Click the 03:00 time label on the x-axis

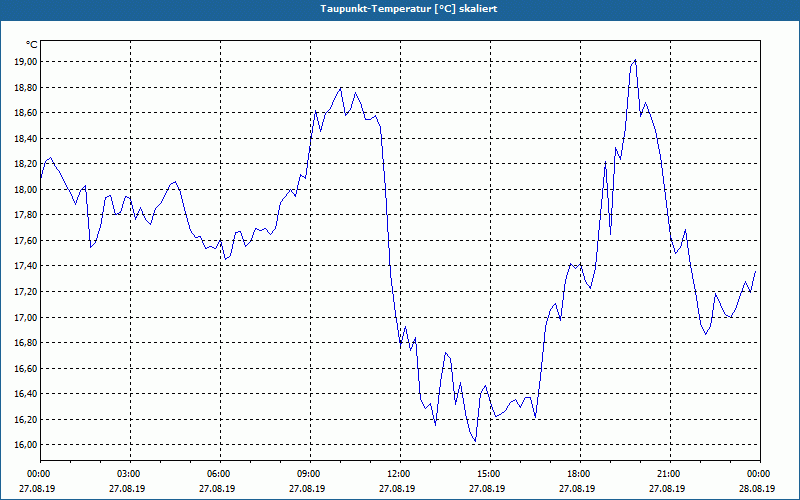pos(130,474)
